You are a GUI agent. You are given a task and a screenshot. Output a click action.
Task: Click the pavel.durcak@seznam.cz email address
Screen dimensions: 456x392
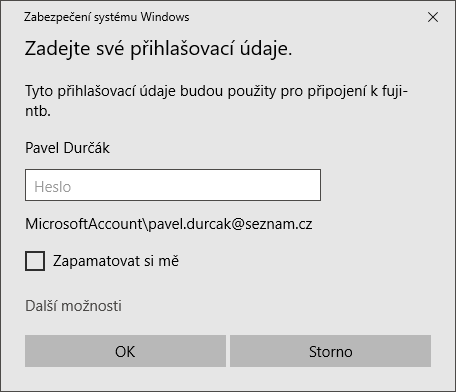click(230, 224)
